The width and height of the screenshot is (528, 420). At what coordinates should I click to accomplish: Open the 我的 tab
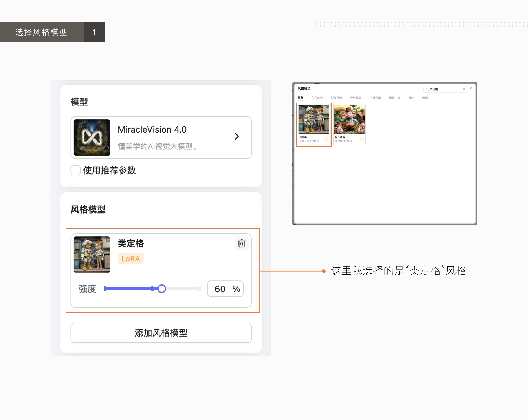tap(411, 98)
